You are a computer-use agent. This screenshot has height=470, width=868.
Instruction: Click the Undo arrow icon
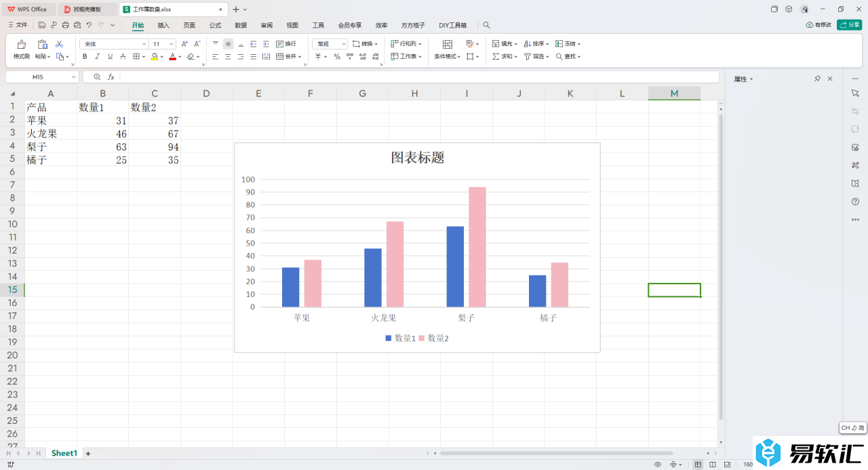coord(89,25)
